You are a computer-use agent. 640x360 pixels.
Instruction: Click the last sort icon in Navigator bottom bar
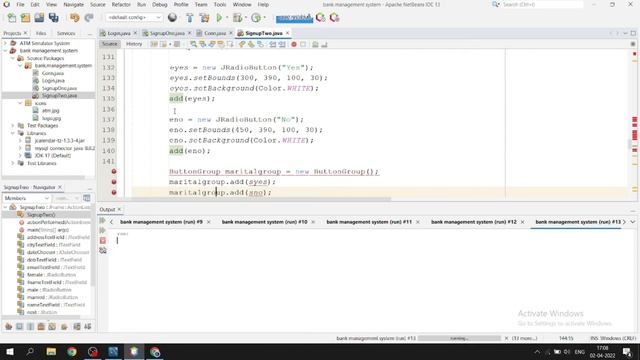click(88, 327)
